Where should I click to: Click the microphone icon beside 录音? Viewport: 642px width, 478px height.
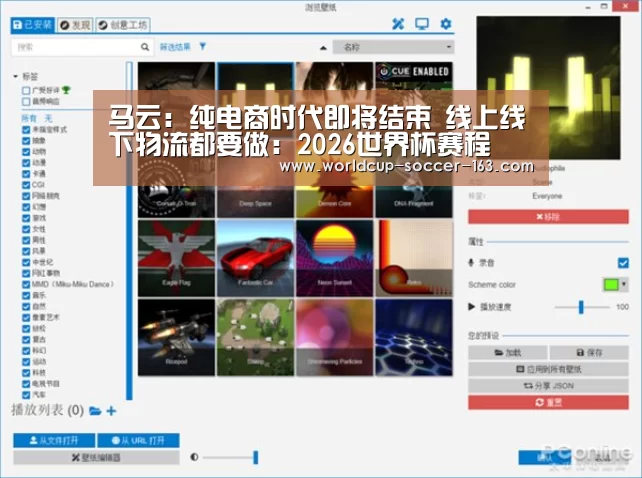pyautogui.click(x=471, y=263)
